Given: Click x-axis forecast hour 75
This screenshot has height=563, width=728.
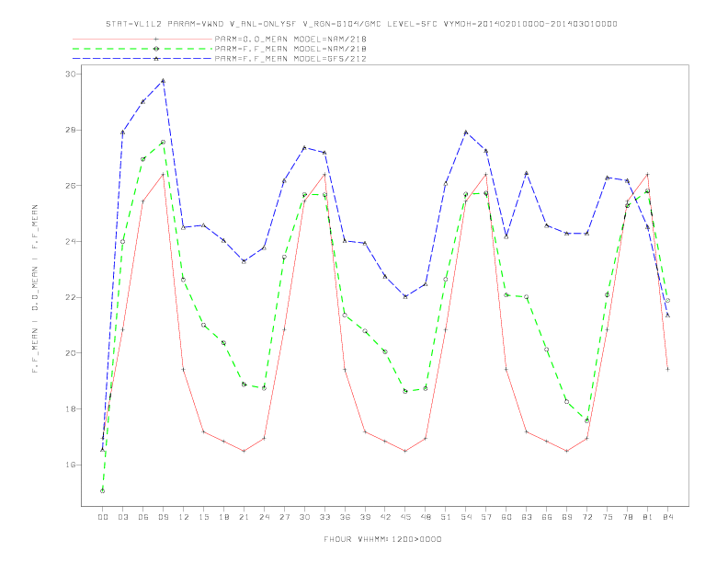Looking at the screenshot, I should click(608, 517).
